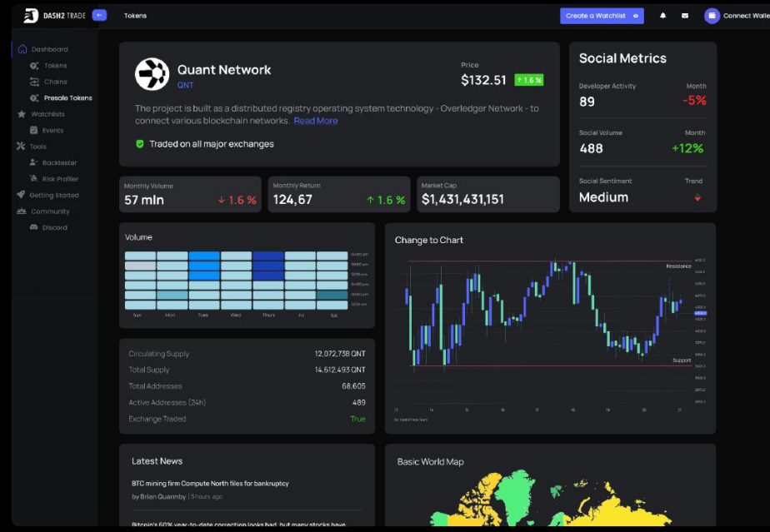Click the Circulating Supply 12,072,738 QNT value

[x=340, y=353]
